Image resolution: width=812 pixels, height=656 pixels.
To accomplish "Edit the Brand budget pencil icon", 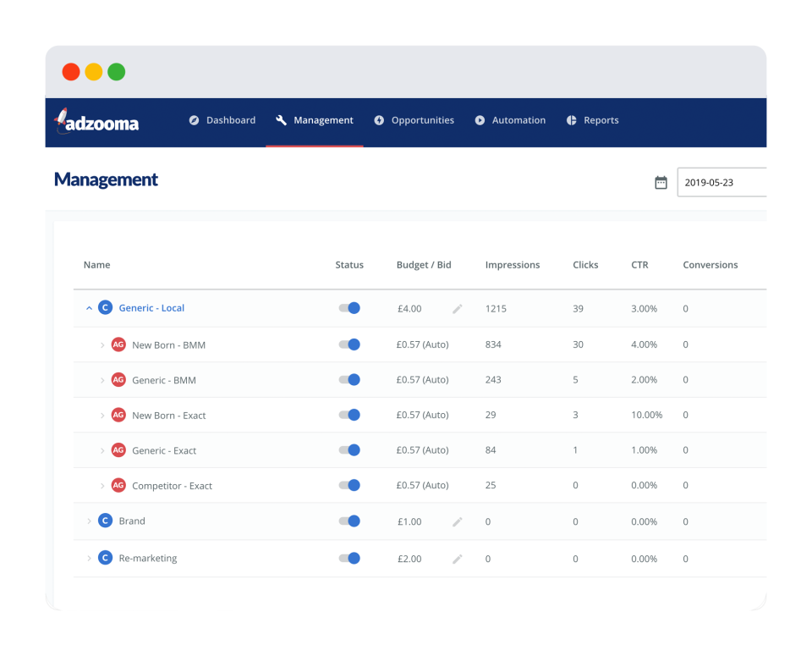I will click(x=458, y=521).
